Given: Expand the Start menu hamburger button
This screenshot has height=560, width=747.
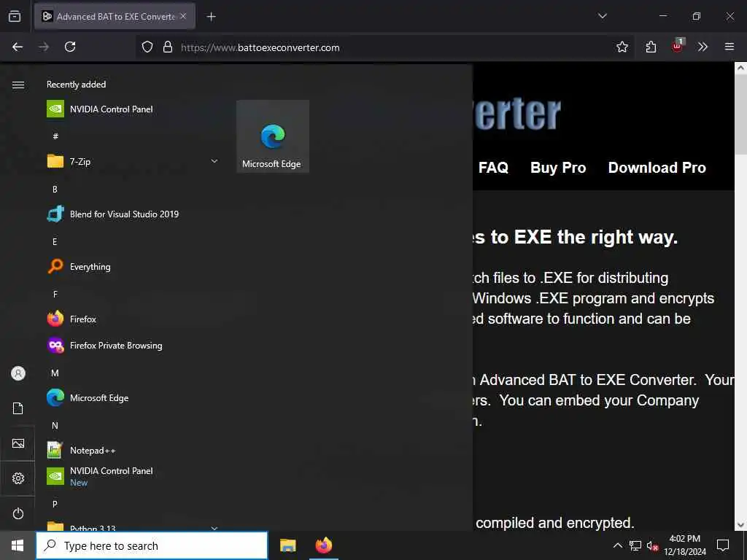Looking at the screenshot, I should coord(18,85).
